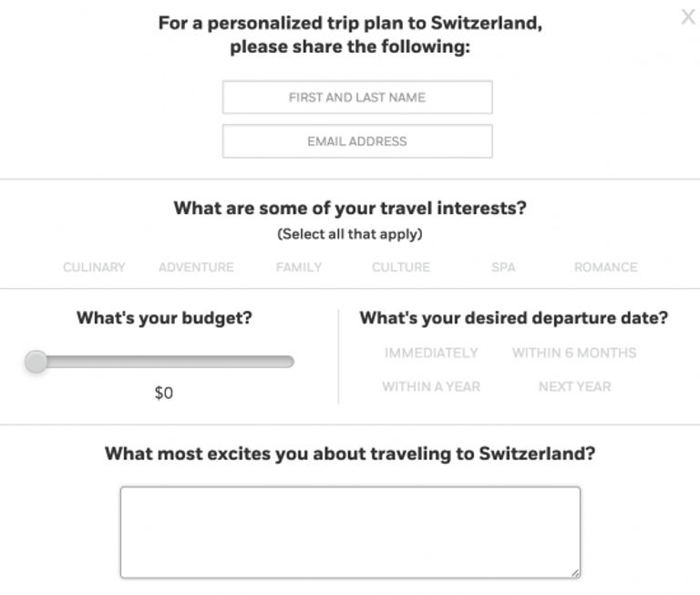This screenshot has height=595, width=700.
Task: Choose the Culture interest option
Action: 401,267
